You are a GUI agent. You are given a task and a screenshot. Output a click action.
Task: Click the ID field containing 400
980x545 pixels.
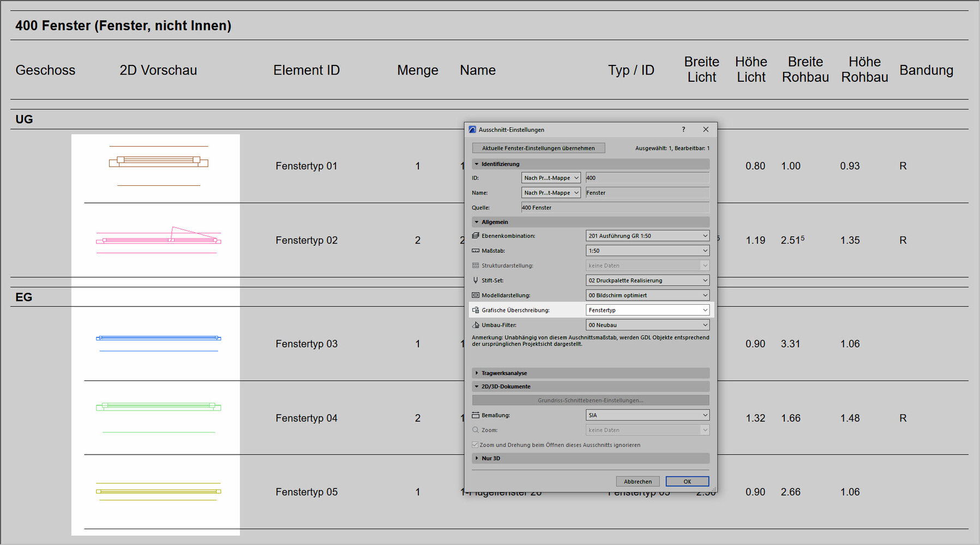coord(647,178)
